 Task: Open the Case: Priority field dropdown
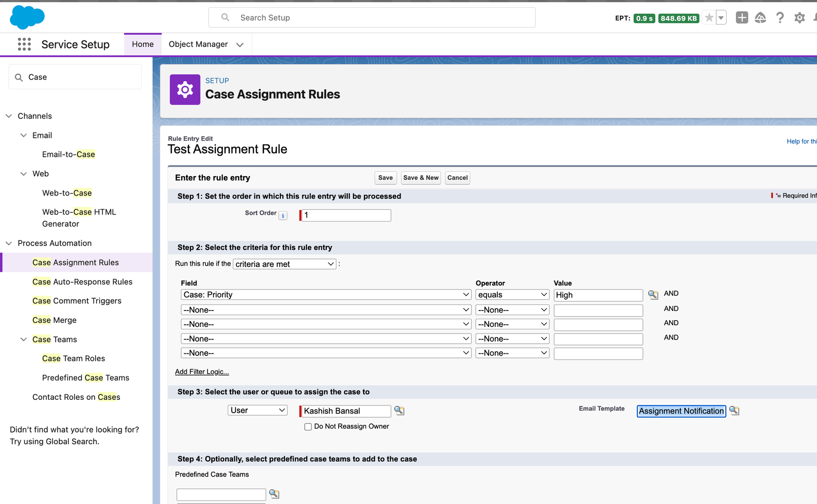coord(326,295)
